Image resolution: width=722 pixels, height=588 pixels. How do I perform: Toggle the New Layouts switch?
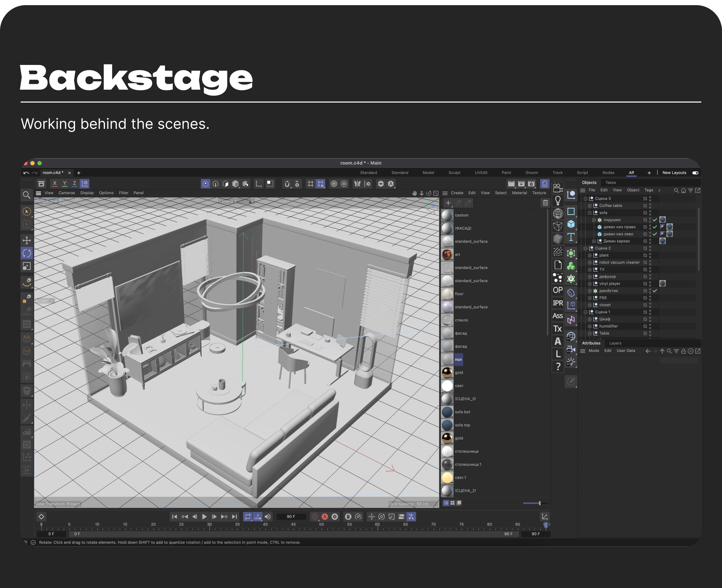(695, 173)
